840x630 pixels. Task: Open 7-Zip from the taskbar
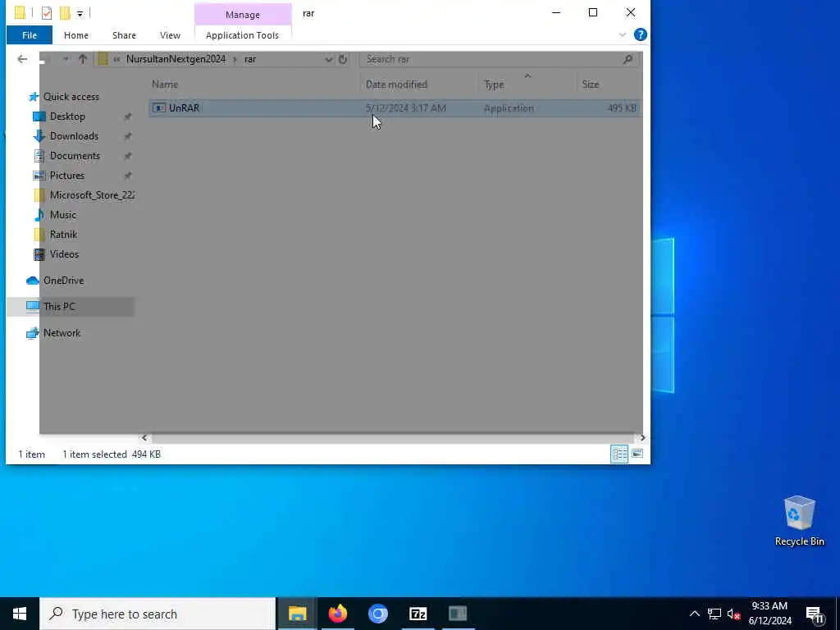pyautogui.click(x=418, y=614)
